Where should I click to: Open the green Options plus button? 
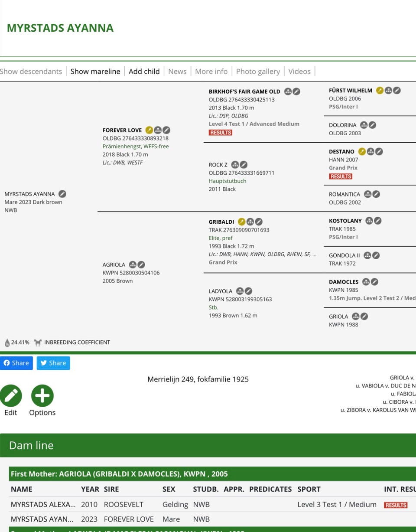(x=42, y=395)
